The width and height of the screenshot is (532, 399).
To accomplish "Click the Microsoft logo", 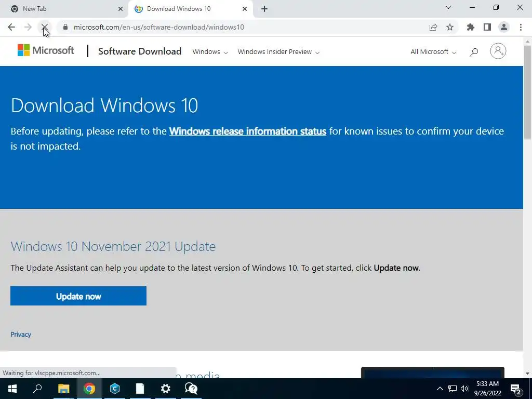I will (x=46, y=50).
